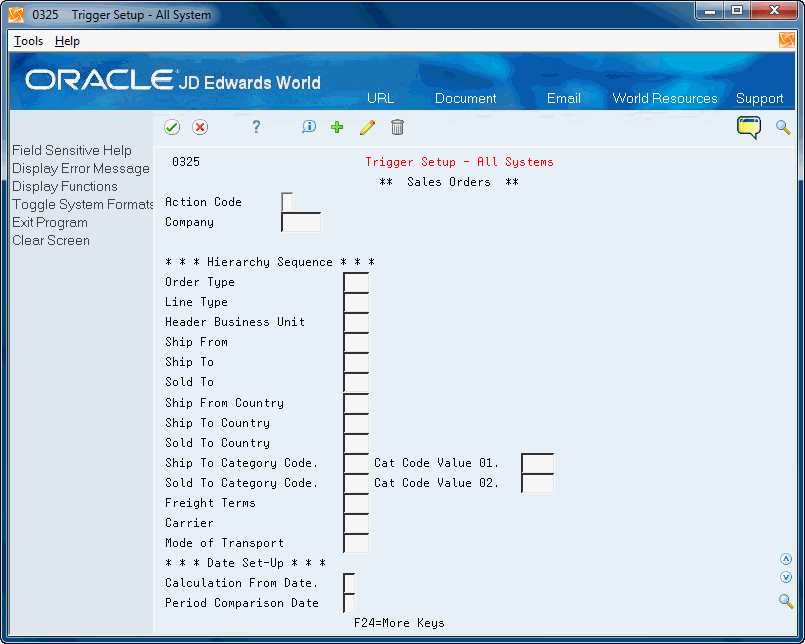Click the top-right magnifier search icon
Viewport: 805px width, 644px height.
coord(783,127)
